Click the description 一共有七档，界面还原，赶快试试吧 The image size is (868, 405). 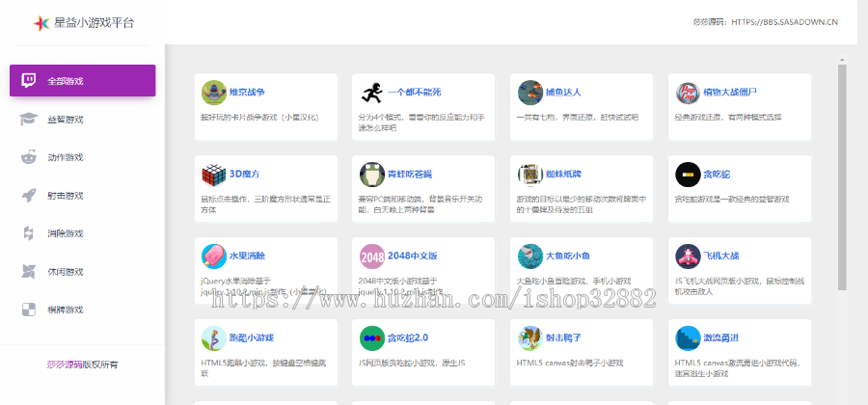[578, 118]
